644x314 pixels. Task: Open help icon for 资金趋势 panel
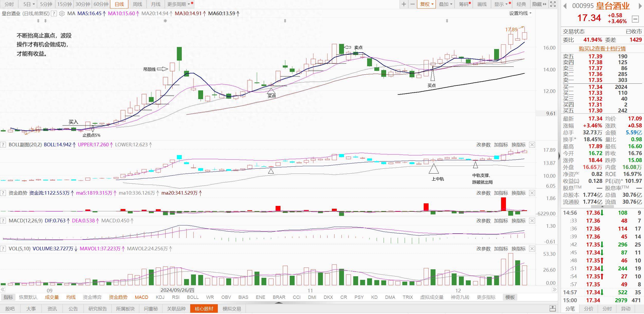3,193
